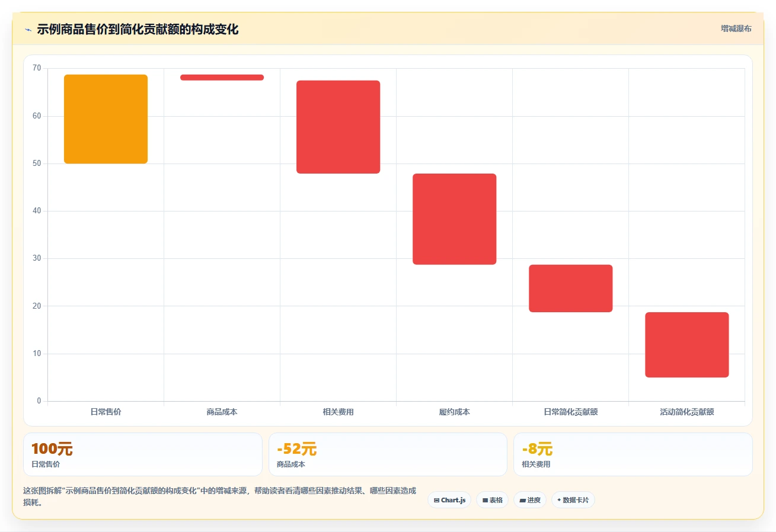Viewport: 776px width, 532px height.
Task: Click the x-axis label 履约成本
Action: point(454,412)
